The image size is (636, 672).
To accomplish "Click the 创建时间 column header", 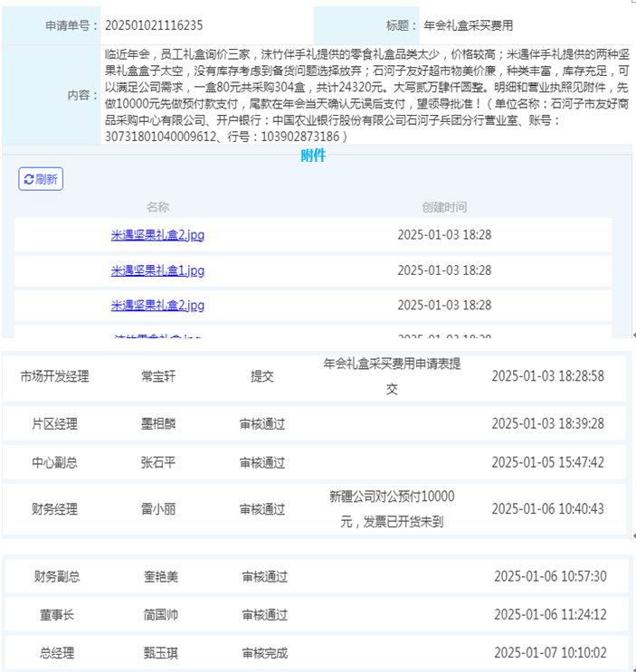I will pos(444,207).
